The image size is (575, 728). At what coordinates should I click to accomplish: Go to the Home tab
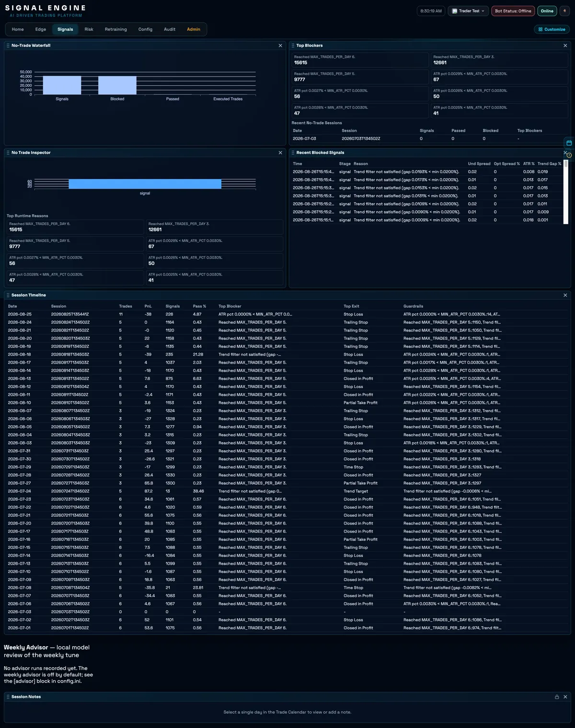coord(18,29)
